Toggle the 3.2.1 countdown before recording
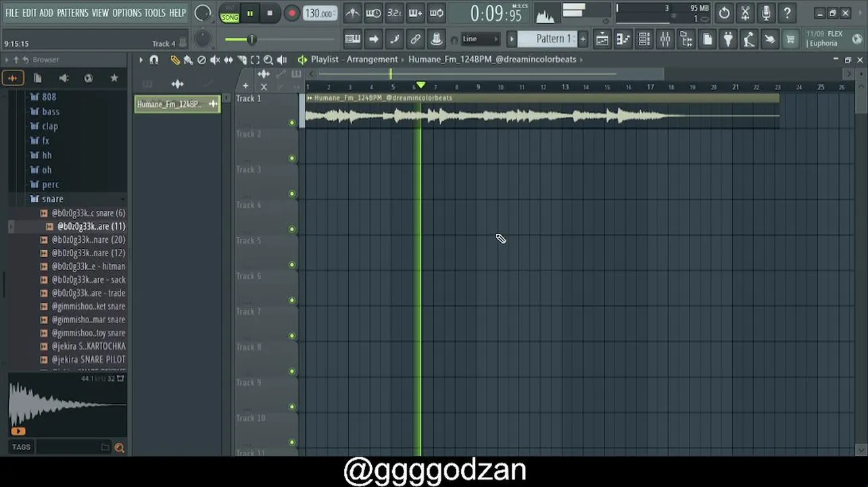The image size is (868, 487). [x=394, y=13]
